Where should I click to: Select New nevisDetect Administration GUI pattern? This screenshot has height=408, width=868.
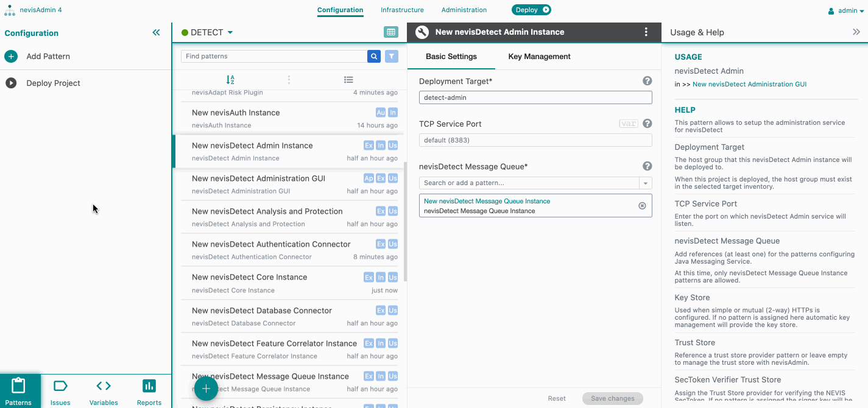point(289,185)
